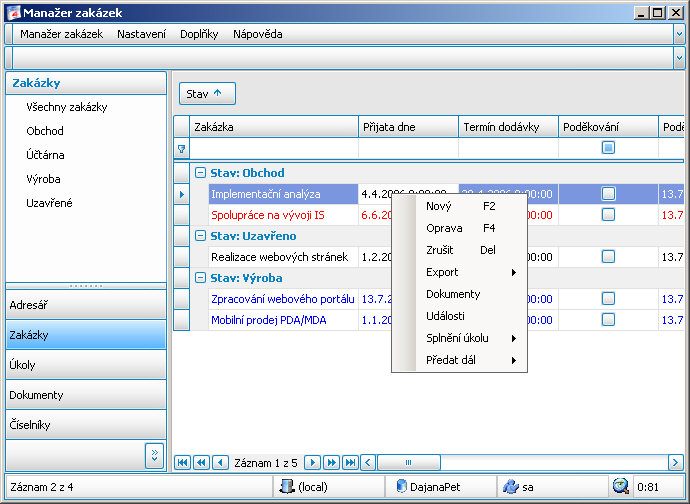Go to next record arrow
Image resolution: width=690 pixels, height=504 pixels.
312,463
